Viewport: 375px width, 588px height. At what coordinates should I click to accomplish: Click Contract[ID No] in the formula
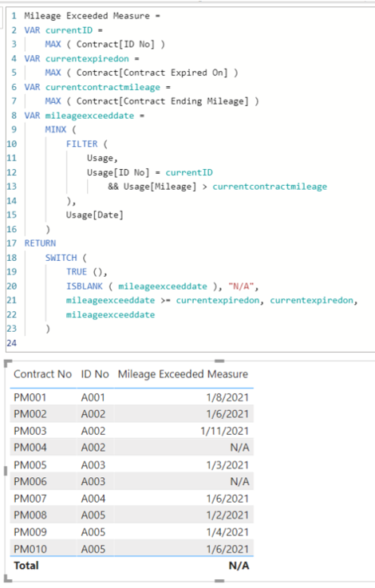pos(116,44)
